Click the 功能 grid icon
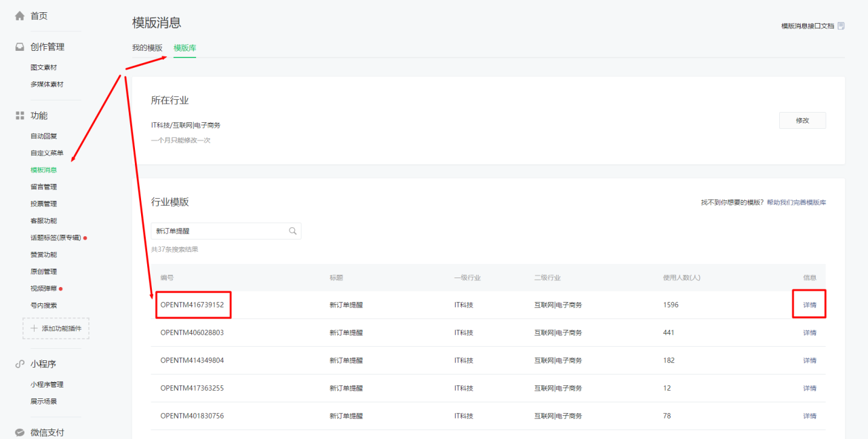The image size is (868, 439). pos(20,116)
